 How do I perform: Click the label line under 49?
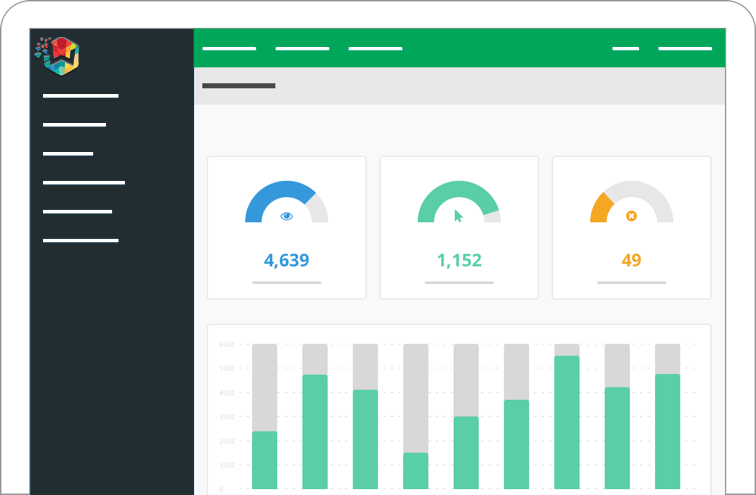pos(632,282)
